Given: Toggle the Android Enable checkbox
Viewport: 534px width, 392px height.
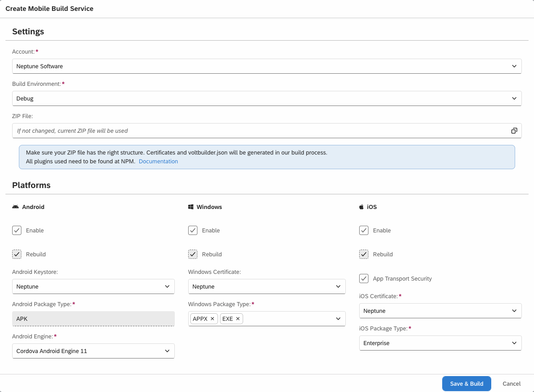Looking at the screenshot, I should point(17,230).
